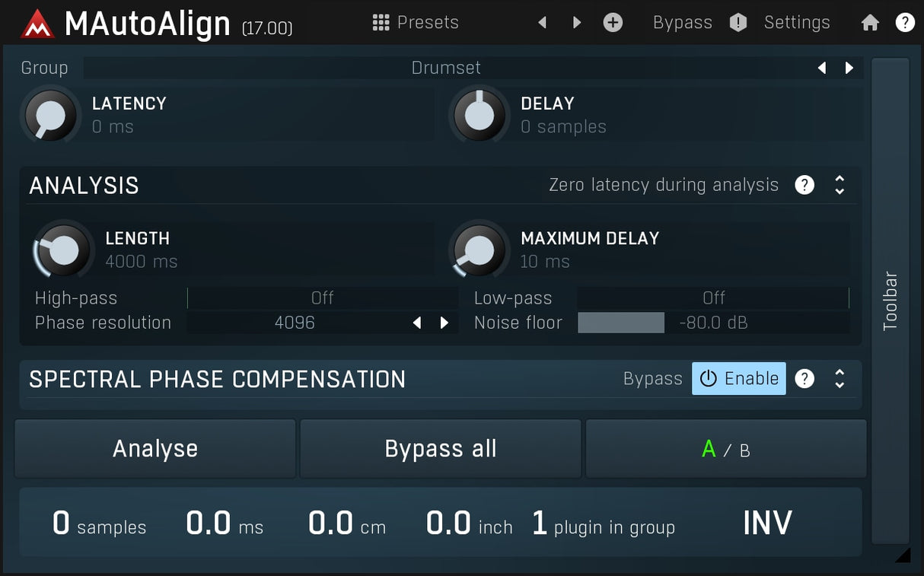Enable Spectral Phase Compensation
The height and width of the screenshot is (576, 924).
point(738,378)
